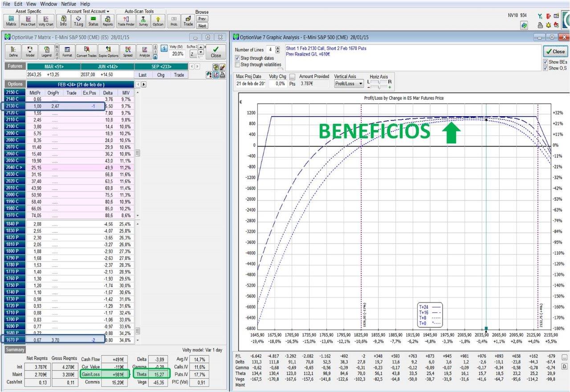570x392 pixels.
Task: Click Analyze in the Matrix toolbar
Action: 144,52
